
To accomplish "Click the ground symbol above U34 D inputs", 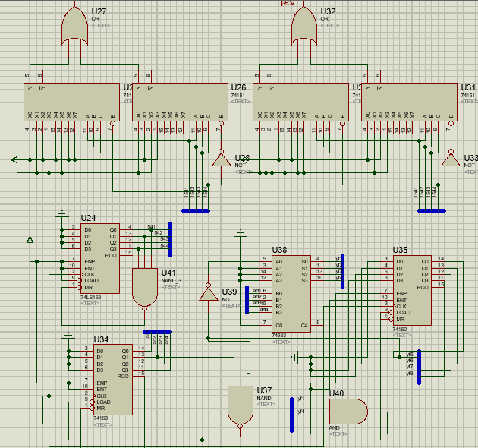I will pyautogui.click(x=68, y=336).
